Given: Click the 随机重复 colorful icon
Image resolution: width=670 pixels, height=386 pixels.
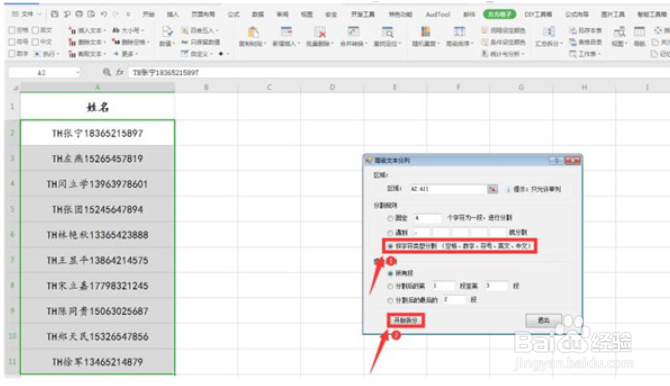Looking at the screenshot, I should [426, 32].
